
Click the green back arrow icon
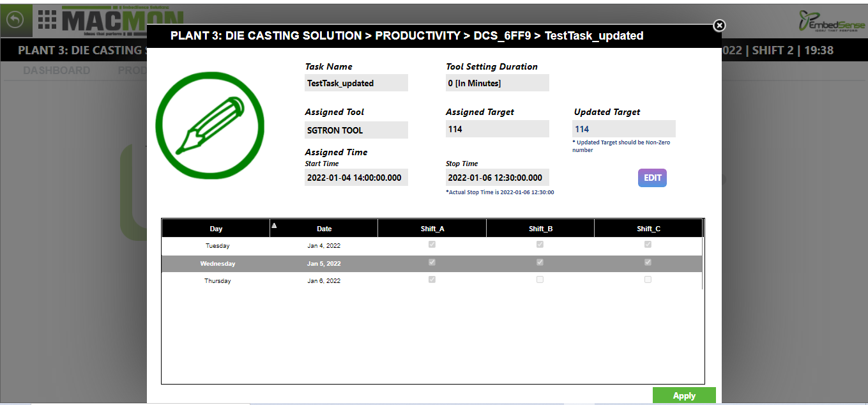click(x=15, y=20)
